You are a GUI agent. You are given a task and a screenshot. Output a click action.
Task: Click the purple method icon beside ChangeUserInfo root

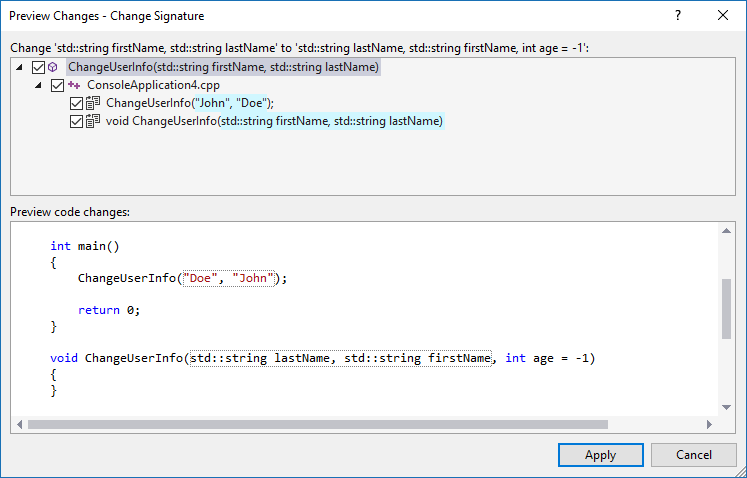coord(53,67)
